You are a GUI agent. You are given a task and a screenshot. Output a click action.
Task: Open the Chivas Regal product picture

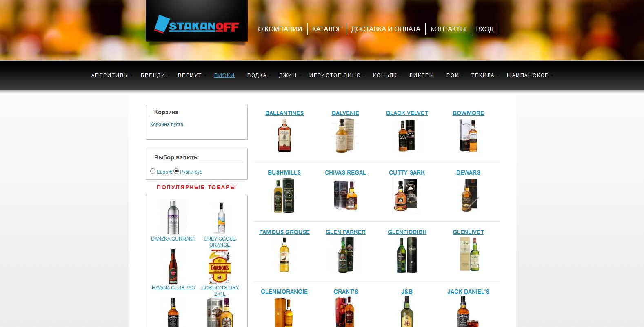coord(346,195)
